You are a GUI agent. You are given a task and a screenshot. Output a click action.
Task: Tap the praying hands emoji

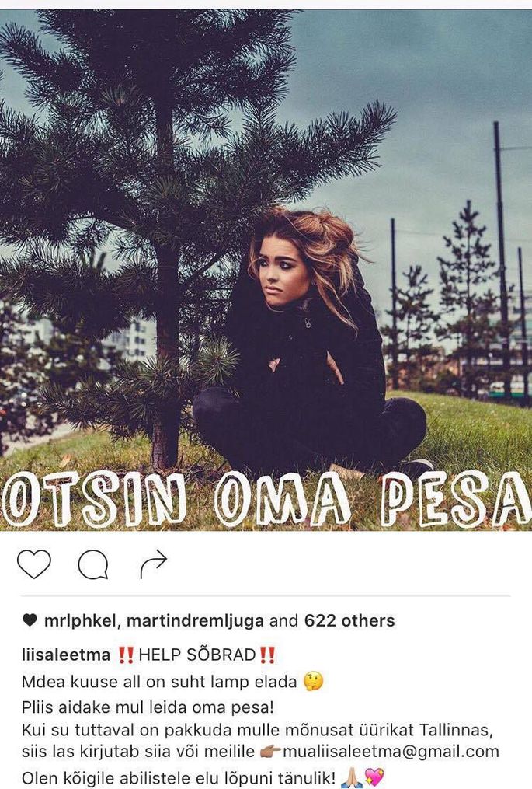point(350,778)
